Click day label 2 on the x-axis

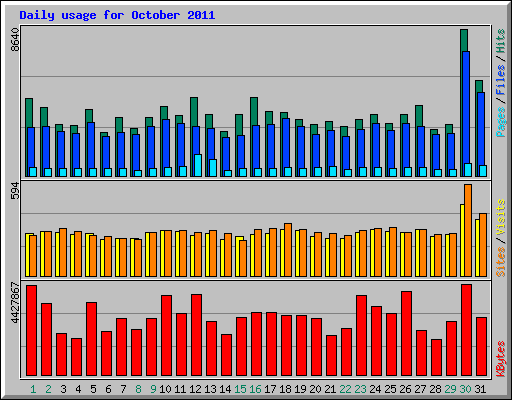[48, 389]
